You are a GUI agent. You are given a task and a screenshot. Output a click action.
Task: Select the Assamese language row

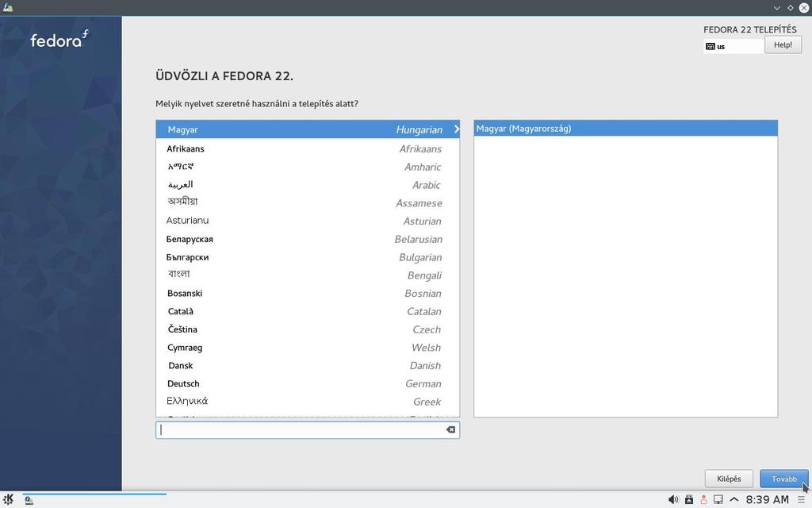pyautogui.click(x=308, y=203)
